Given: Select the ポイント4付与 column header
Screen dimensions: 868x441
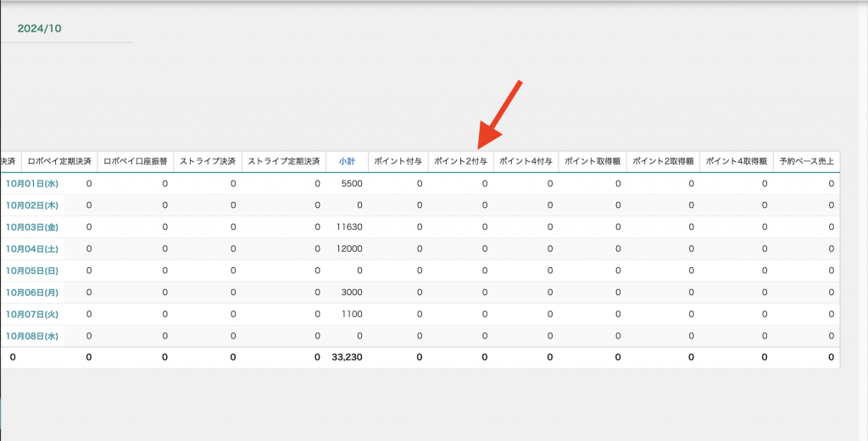Looking at the screenshot, I should [x=526, y=161].
